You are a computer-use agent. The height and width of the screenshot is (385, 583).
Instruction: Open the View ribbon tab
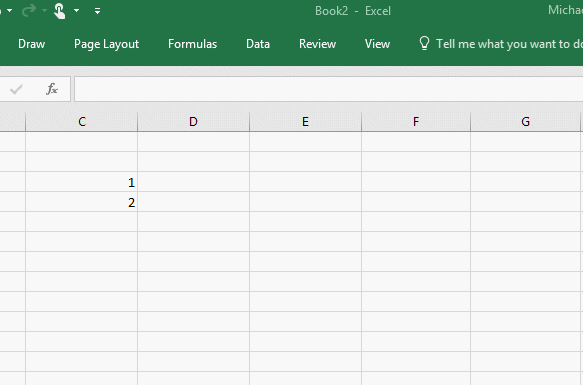(377, 44)
